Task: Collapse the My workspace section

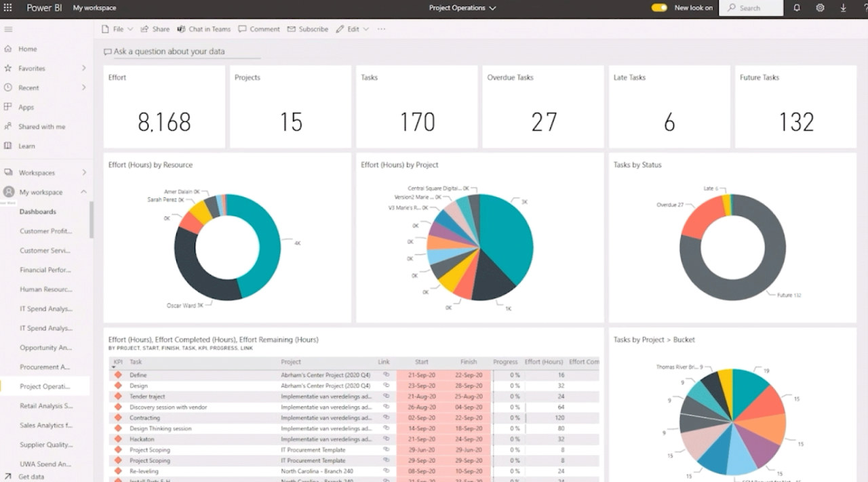Action: [84, 192]
